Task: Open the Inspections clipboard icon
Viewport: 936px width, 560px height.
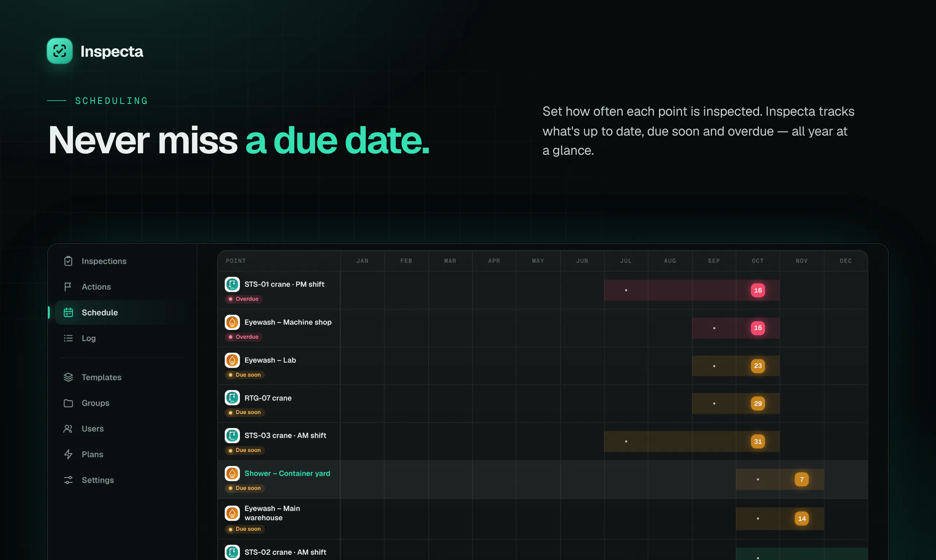Action: pyautogui.click(x=68, y=261)
